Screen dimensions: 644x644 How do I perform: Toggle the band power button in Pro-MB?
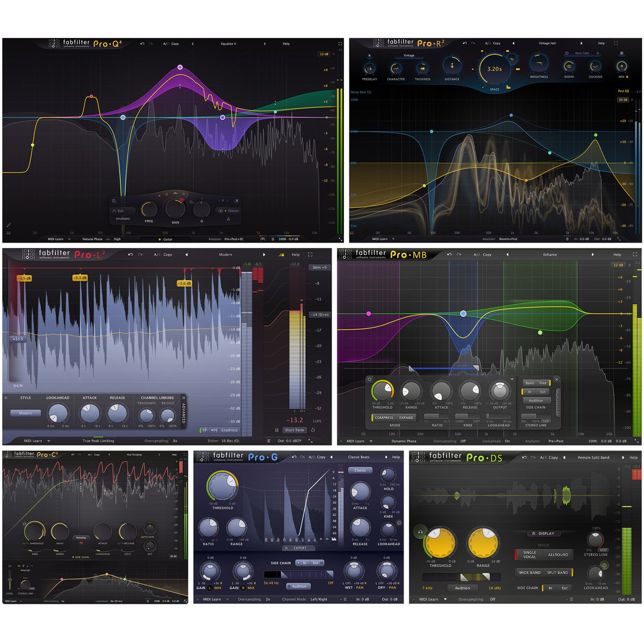tap(370, 379)
